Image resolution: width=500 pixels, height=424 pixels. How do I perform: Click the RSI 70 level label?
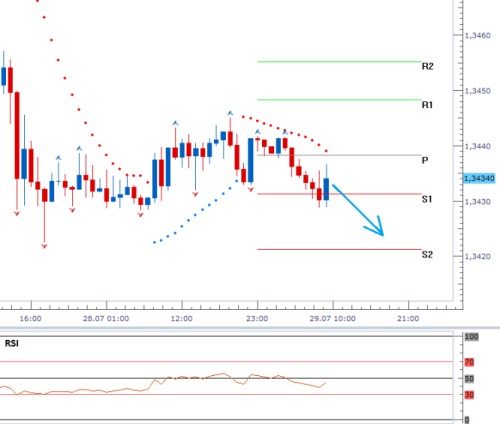coord(469,362)
